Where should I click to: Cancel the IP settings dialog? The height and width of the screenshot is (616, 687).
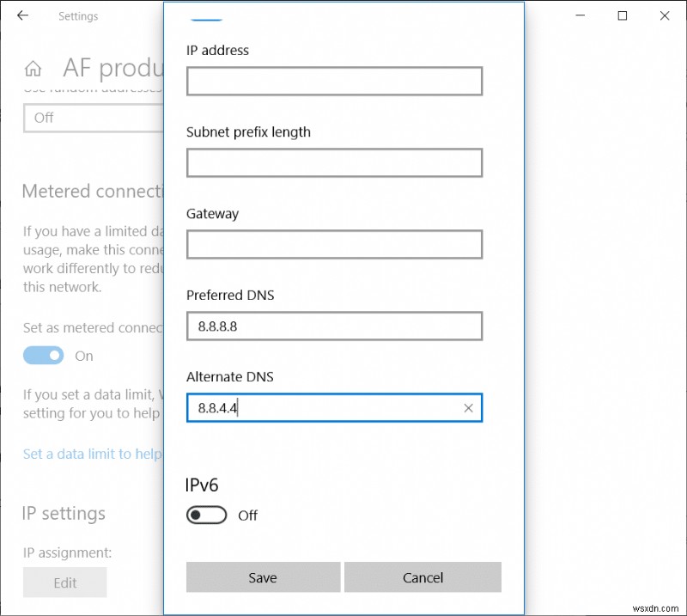[x=423, y=577]
